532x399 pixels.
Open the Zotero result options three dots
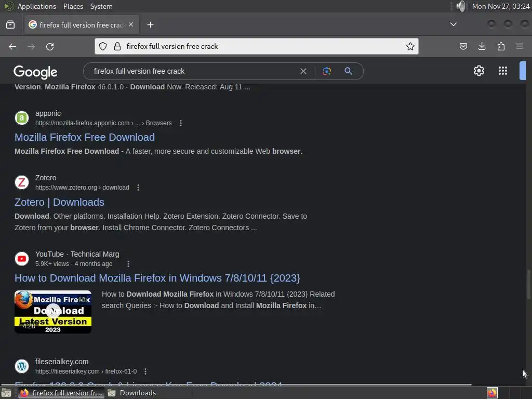coord(138,188)
